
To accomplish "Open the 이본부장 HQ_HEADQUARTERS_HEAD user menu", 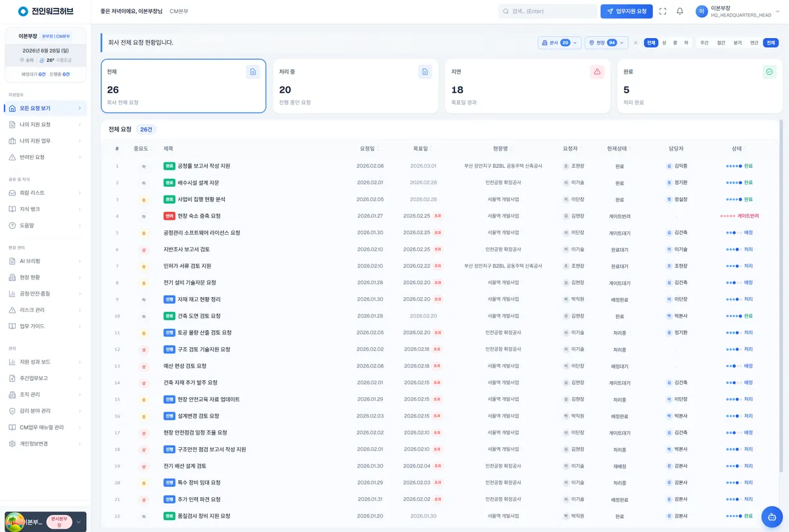I will point(737,11).
